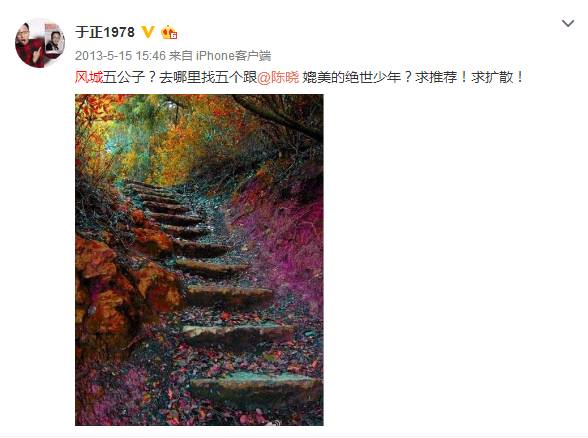Click the yellow V verified badge

coord(148,32)
